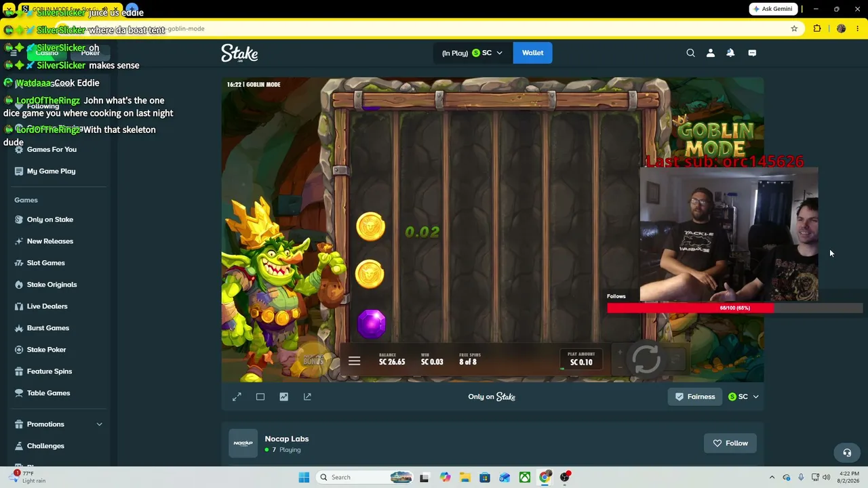Image resolution: width=868 pixels, height=488 pixels.
Task: Expand the Promotions sidebar section
Action: pos(99,424)
